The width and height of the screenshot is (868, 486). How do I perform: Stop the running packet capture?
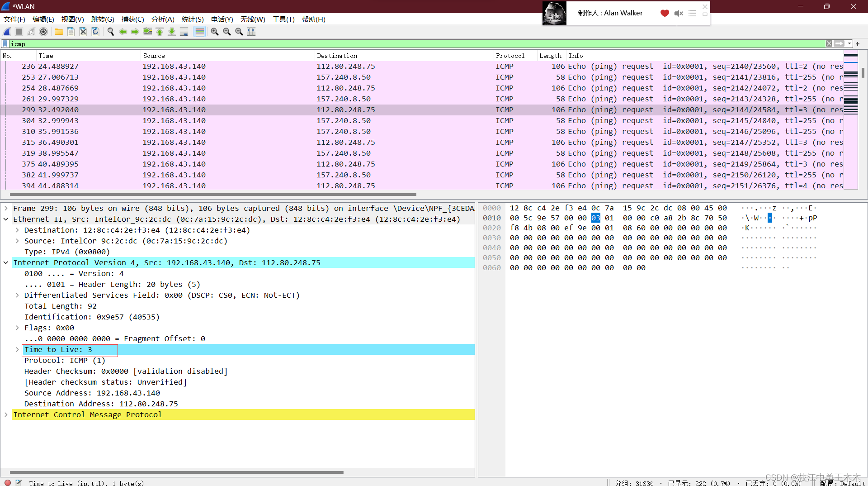pos(19,32)
